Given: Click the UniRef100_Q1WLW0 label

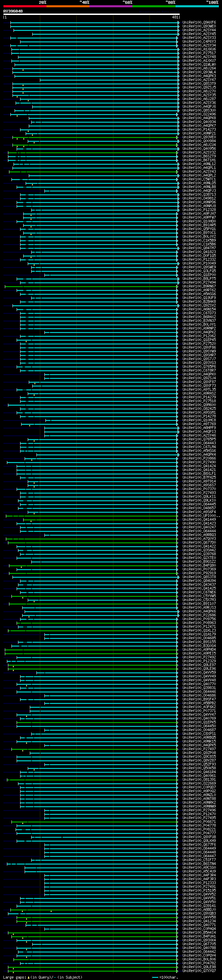Looking at the screenshot, I should pyautogui.click(x=199, y=65).
